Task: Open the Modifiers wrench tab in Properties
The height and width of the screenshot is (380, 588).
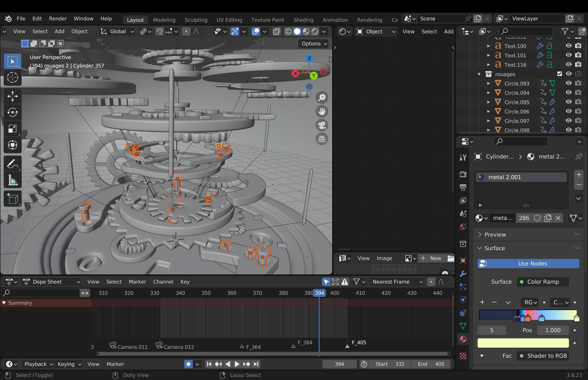Action: [x=463, y=274]
